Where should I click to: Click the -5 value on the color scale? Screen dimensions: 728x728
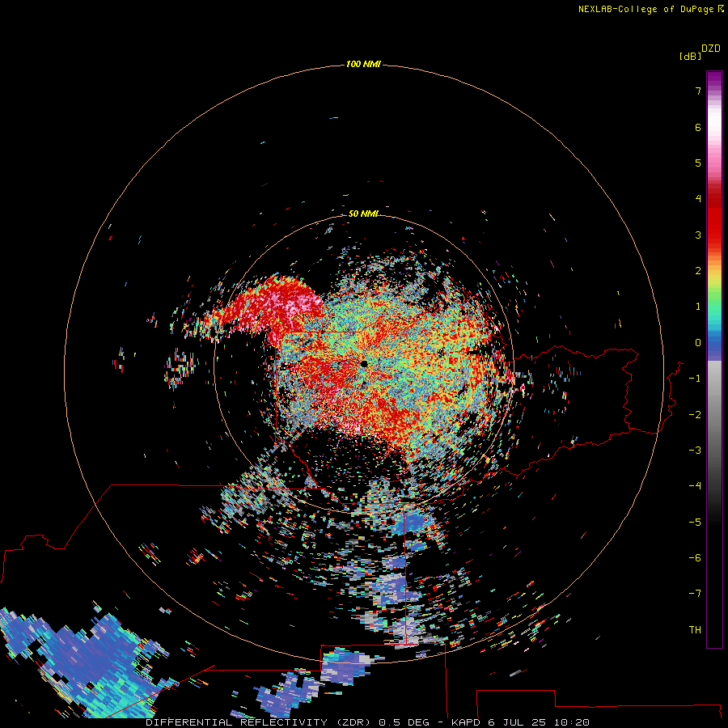click(695, 523)
